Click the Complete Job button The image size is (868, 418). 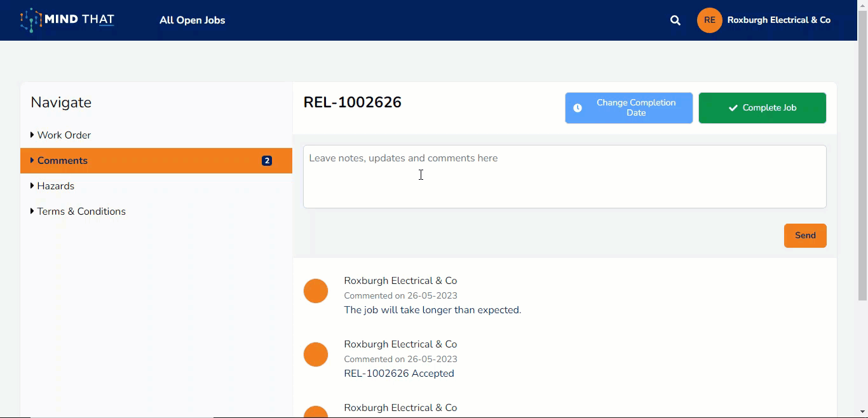[x=763, y=108]
